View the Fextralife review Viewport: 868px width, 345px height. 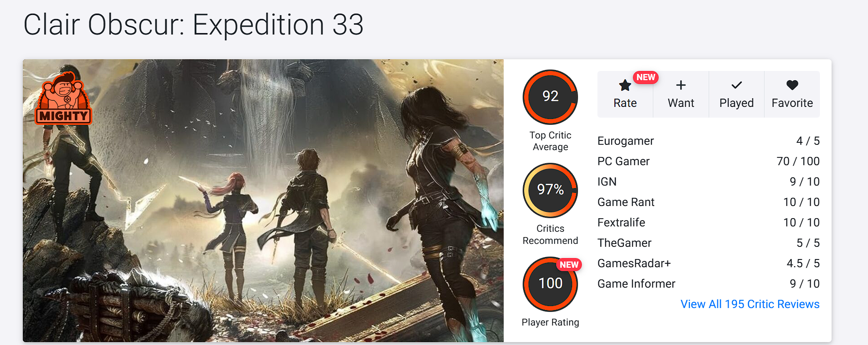(x=621, y=223)
